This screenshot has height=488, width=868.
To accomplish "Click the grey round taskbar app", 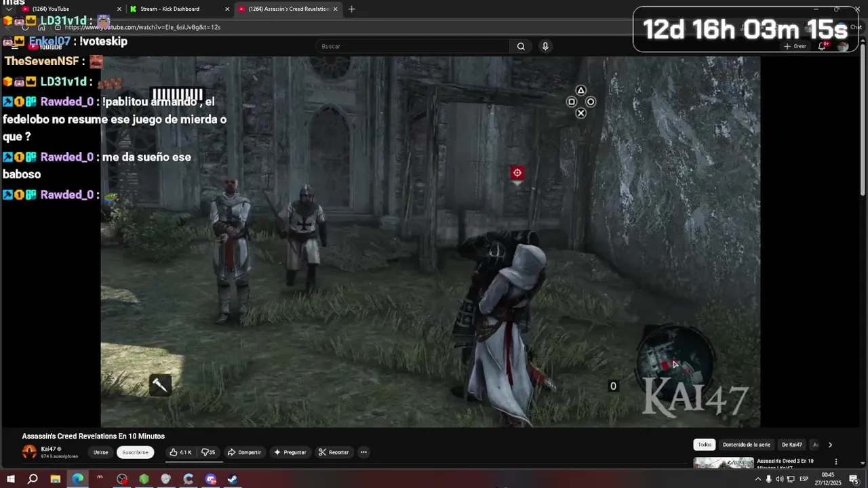I will 166,479.
